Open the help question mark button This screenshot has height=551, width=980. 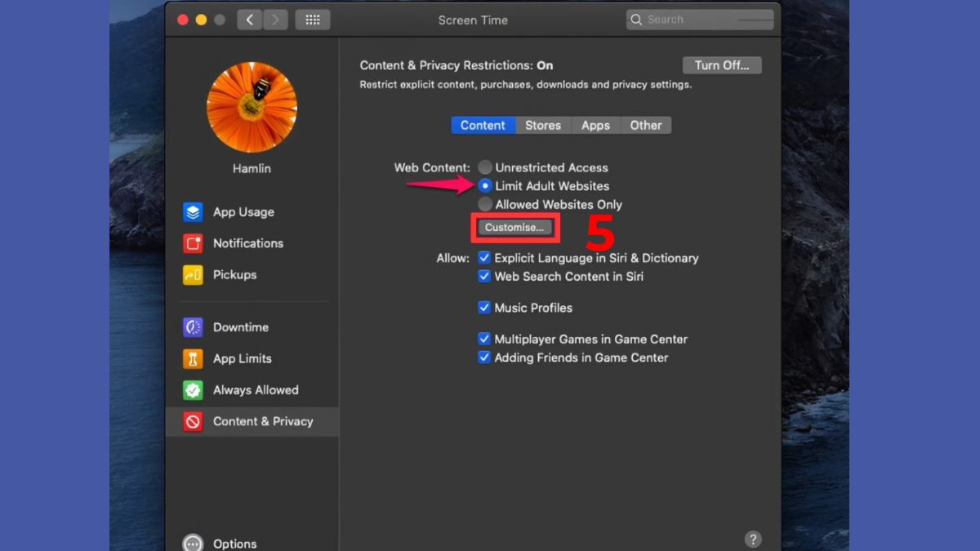tap(753, 540)
